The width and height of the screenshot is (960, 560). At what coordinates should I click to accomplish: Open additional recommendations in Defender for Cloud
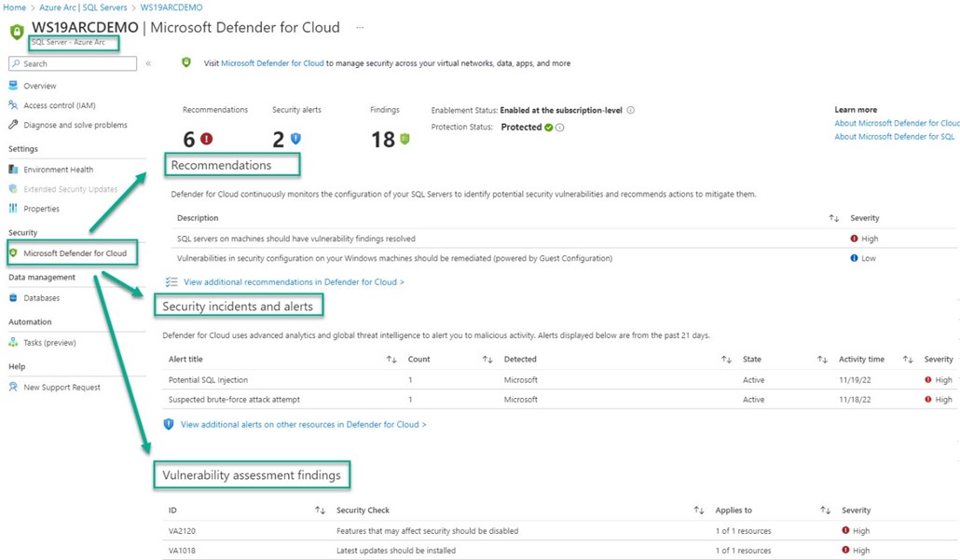point(291,282)
